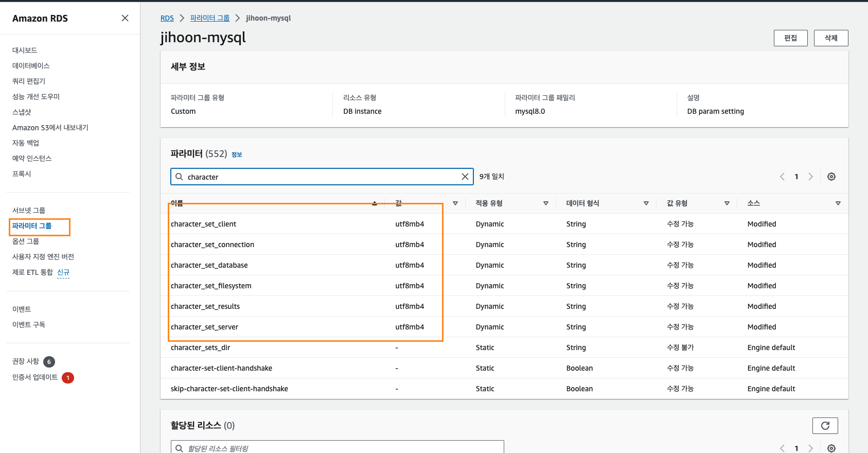Select character_set_results parameter name
This screenshot has height=453, width=868.
(205, 306)
